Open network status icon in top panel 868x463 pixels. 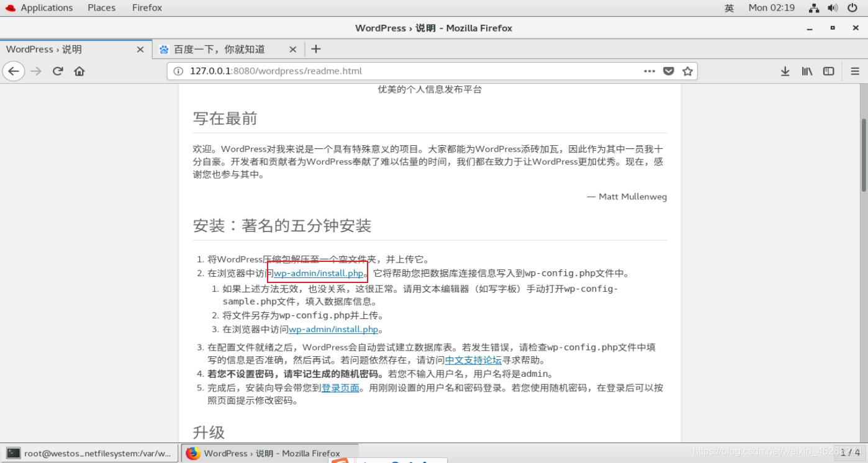coord(814,8)
